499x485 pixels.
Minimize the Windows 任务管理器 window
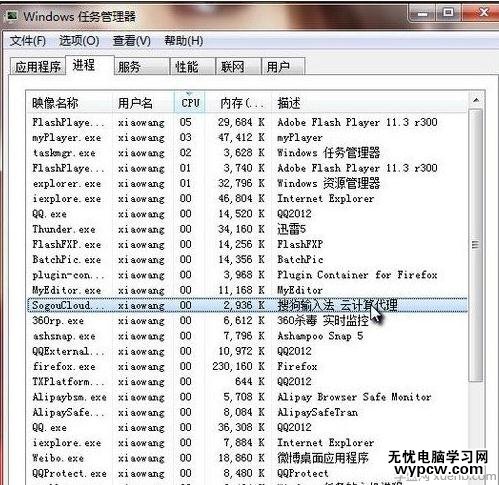(423, 13)
